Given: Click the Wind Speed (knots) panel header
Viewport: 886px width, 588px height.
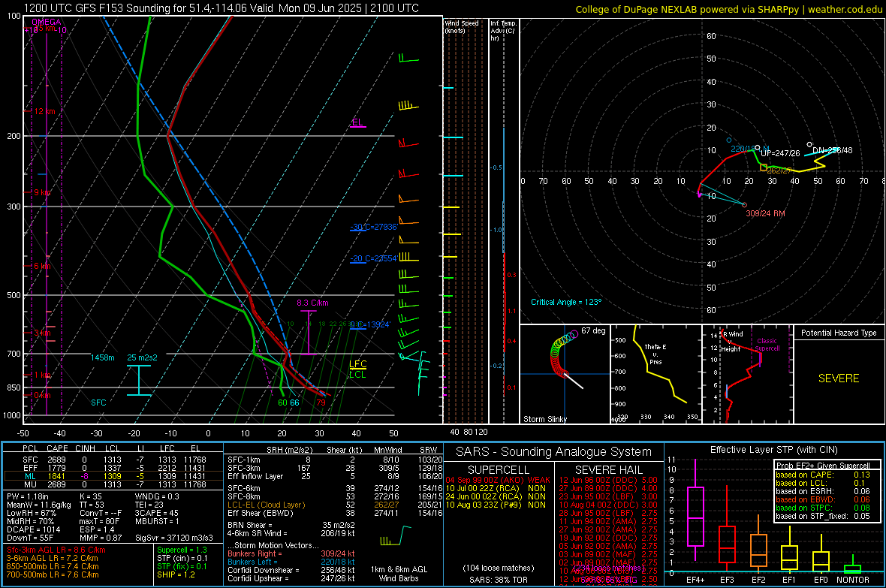Looking at the screenshot, I should coord(462,26).
